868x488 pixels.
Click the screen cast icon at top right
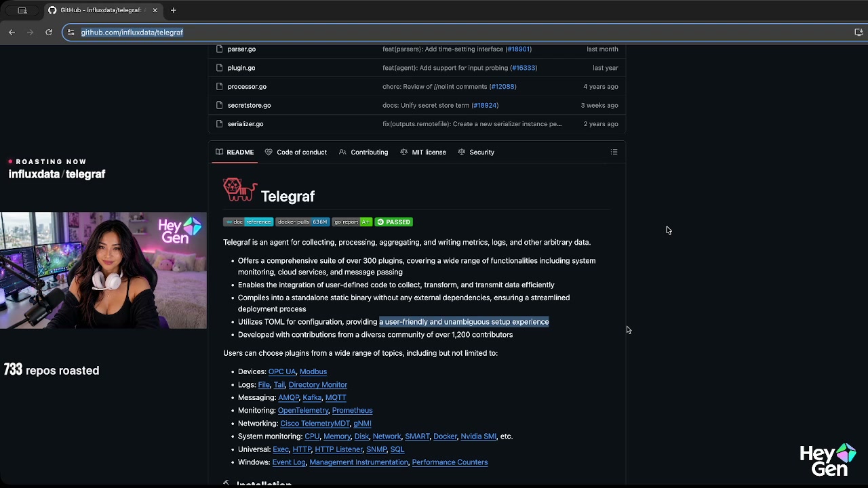pos(859,32)
